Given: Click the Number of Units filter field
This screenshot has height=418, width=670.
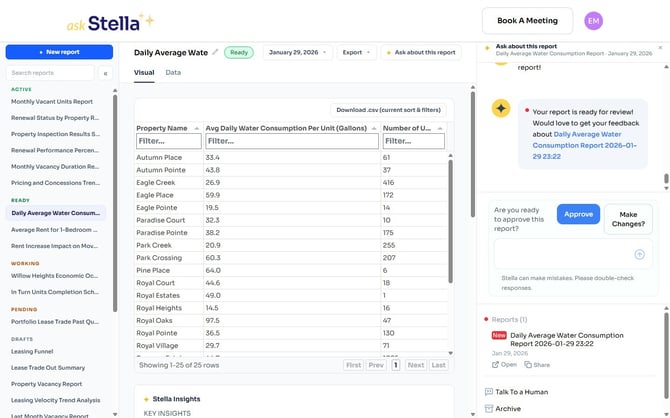Looking at the screenshot, I should (x=414, y=141).
